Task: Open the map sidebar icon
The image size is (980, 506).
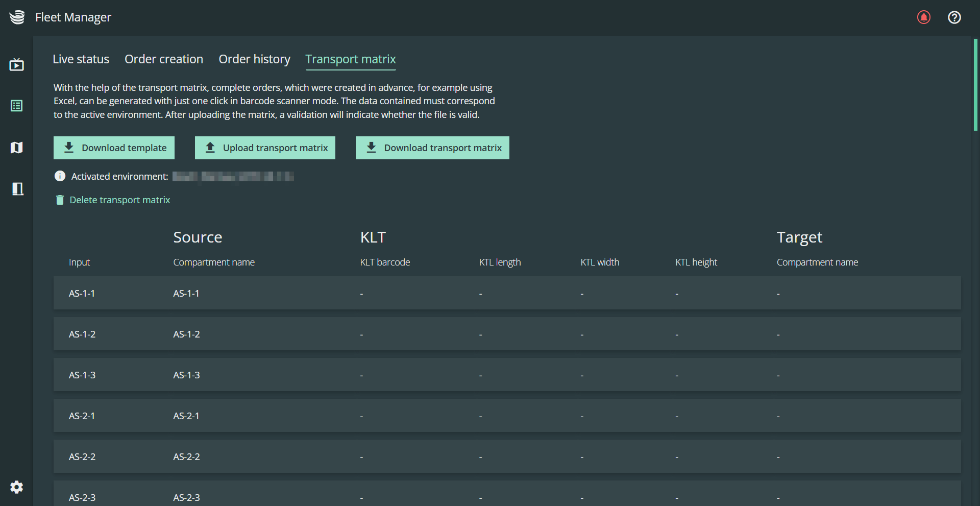Action: [16, 148]
